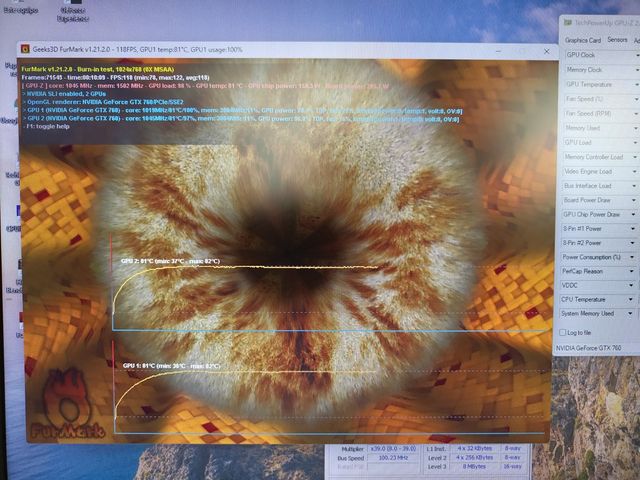The height and width of the screenshot is (480, 640).
Task: Open the GPU Temperature sensor dropdown
Action: point(632,84)
